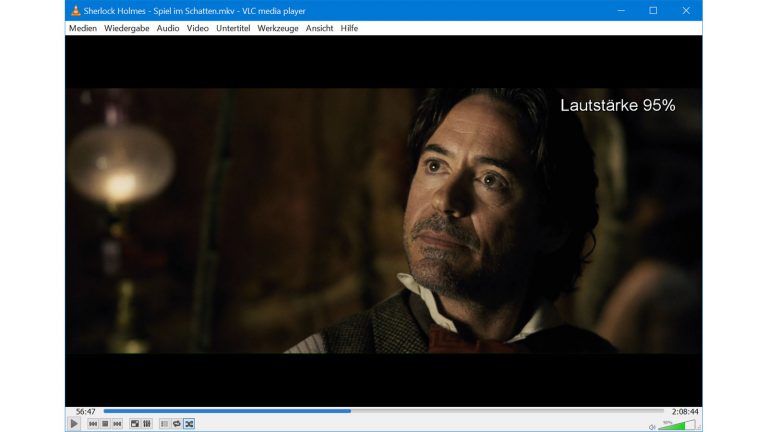Click the VLC cone title bar icon
Image resolution: width=768 pixels, height=432 pixels.
coord(75,10)
